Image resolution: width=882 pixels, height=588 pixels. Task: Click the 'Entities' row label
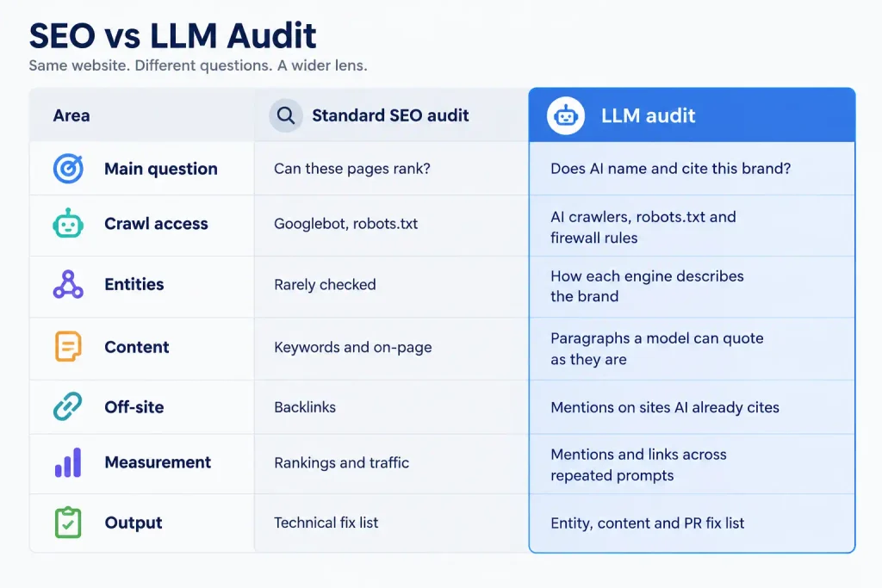[x=134, y=284]
